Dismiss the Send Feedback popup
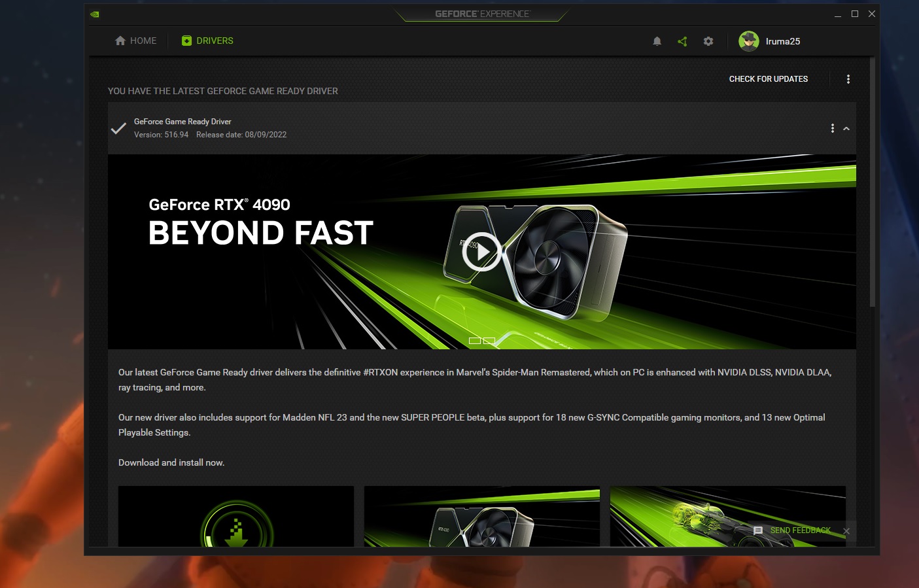The height and width of the screenshot is (588, 919). [x=846, y=531]
